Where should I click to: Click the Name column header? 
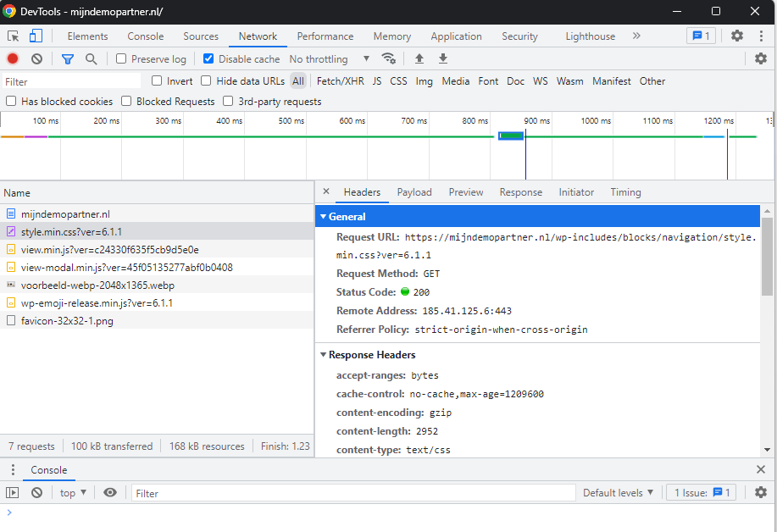157,192
